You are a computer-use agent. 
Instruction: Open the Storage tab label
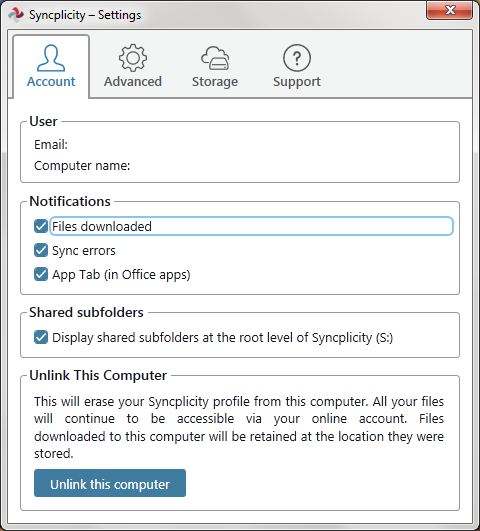(215, 82)
